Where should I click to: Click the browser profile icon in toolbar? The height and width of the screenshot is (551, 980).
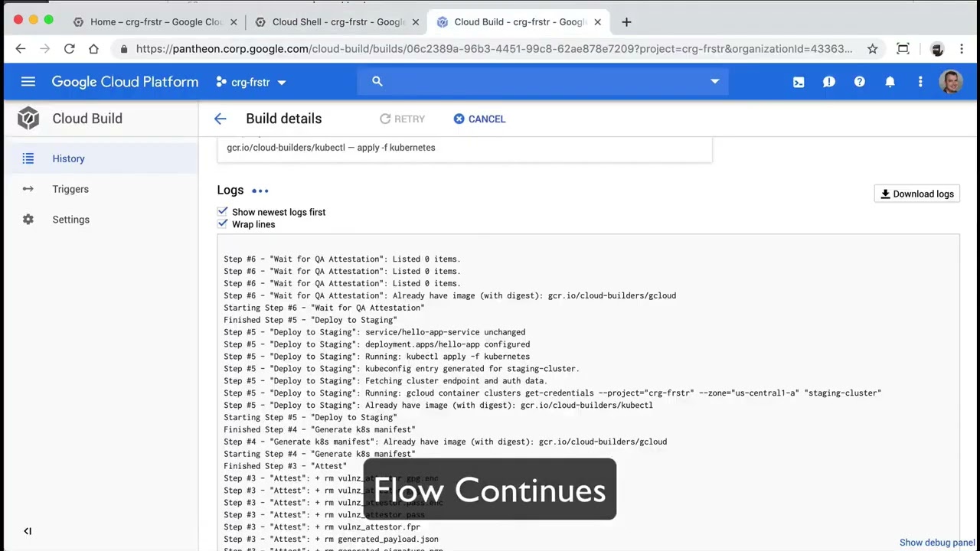(x=937, y=49)
